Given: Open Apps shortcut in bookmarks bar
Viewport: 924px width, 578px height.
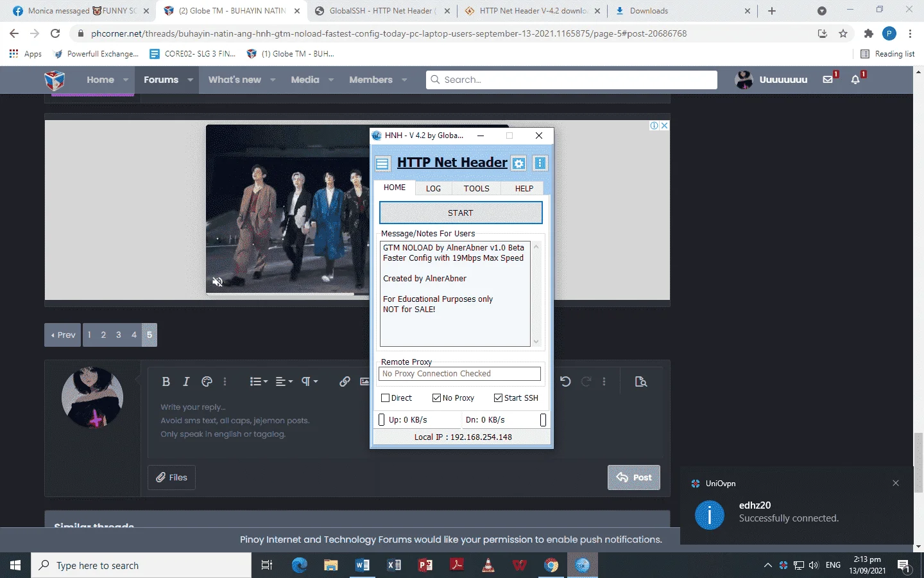Looking at the screenshot, I should (26, 54).
